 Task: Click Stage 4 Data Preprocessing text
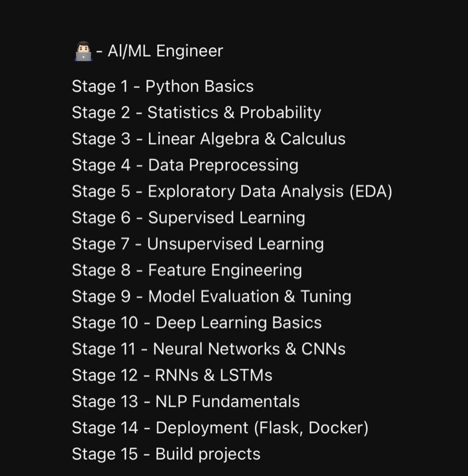coord(185,165)
